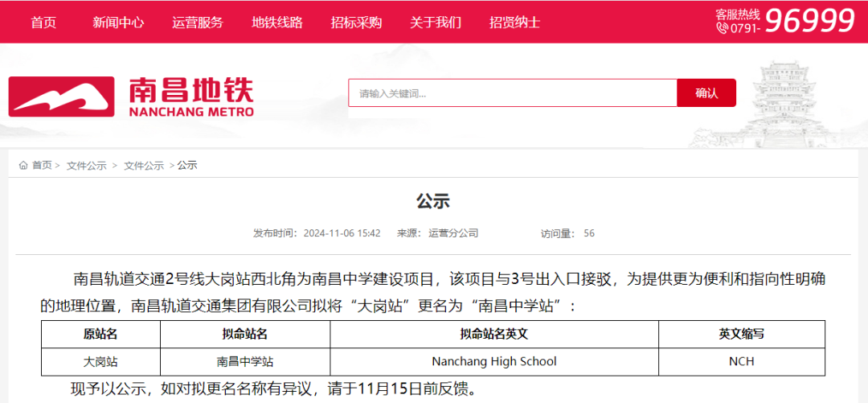Click the 公示 article title
The image size is (868, 403).
(x=433, y=201)
